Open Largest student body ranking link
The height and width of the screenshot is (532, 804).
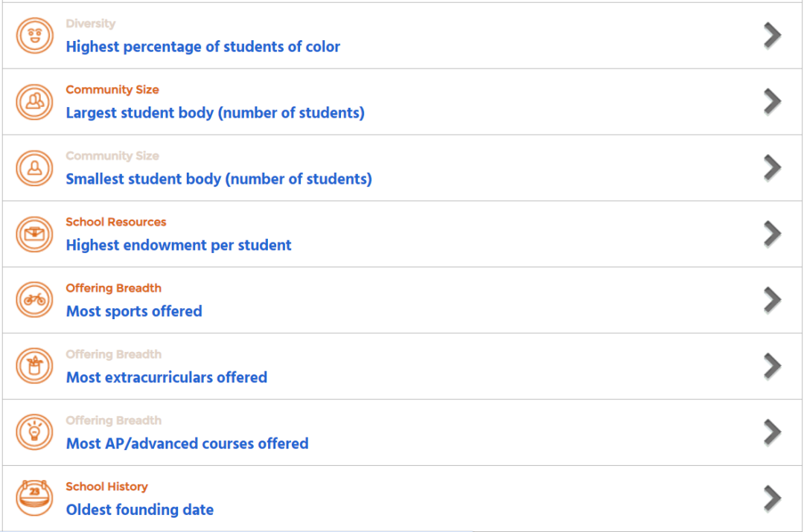coord(215,113)
